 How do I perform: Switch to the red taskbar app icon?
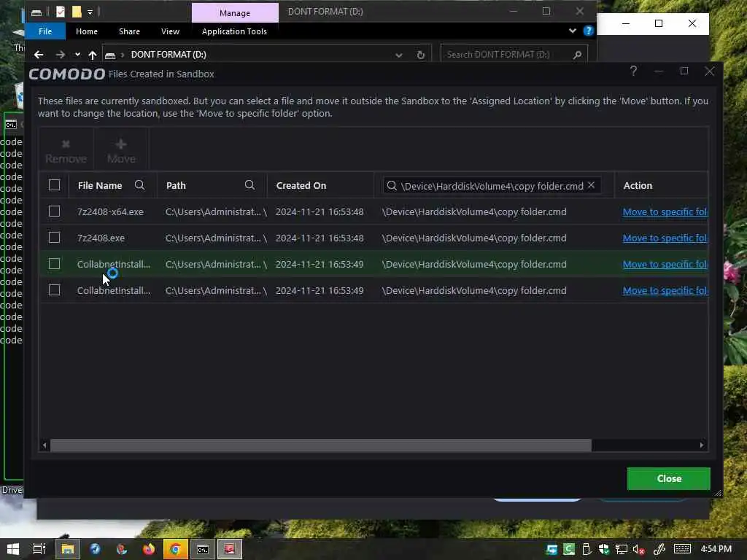[x=230, y=549]
